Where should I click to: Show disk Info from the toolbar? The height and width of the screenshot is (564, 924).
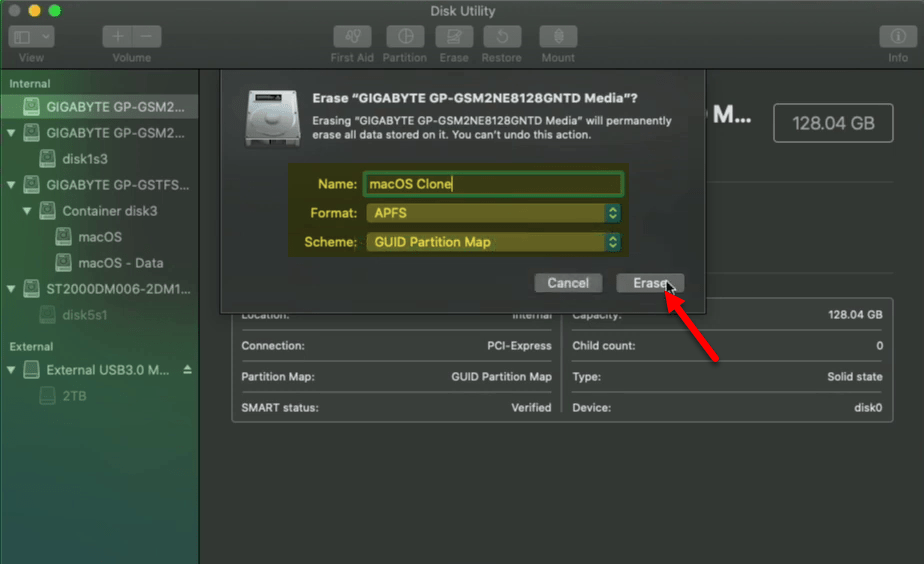(x=897, y=37)
